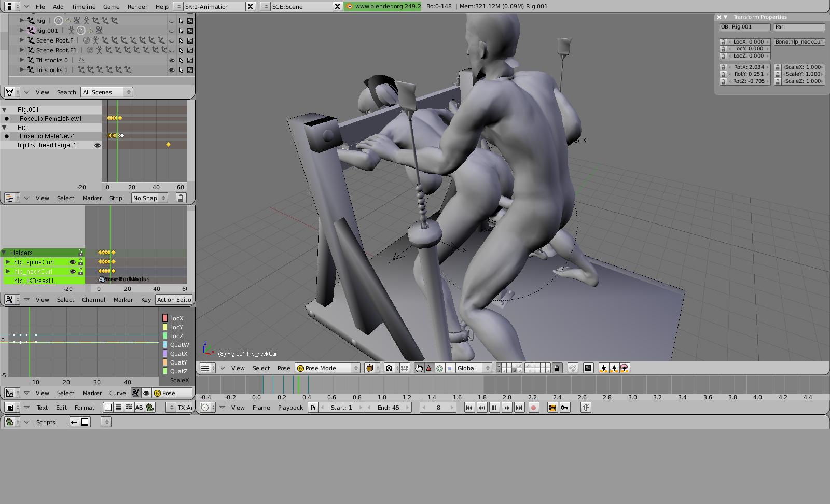Click the record keyframes button in timeline
Screen dimensions: 830x504
coord(533,408)
